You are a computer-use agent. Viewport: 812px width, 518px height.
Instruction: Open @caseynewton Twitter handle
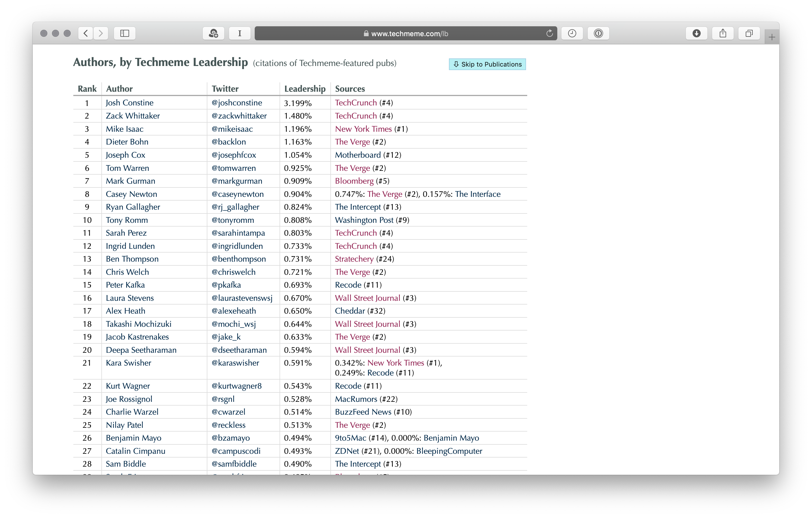[237, 194]
